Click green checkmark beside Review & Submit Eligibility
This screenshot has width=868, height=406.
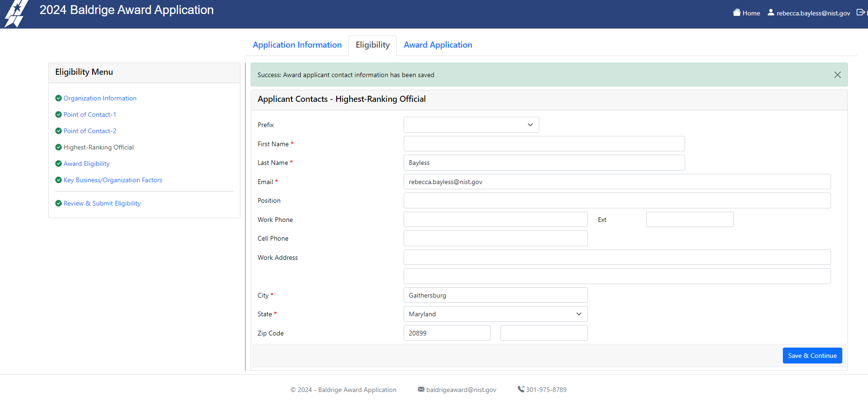click(x=58, y=203)
